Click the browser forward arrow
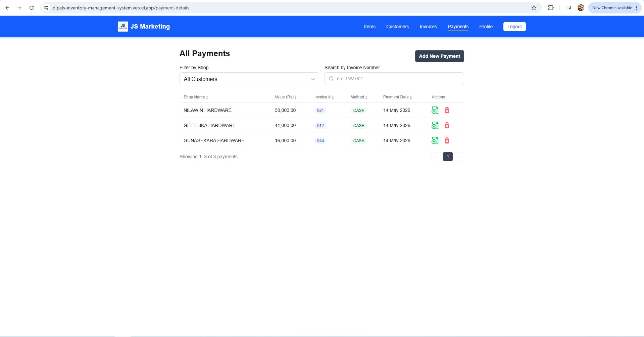644x337 pixels. coord(19,8)
